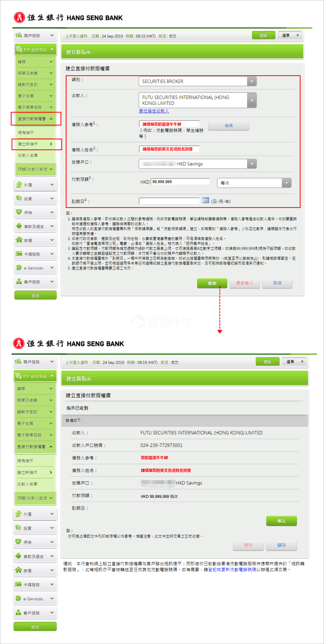Click the 客戶服務 person icon on the form page
The height and width of the screenshot is (644, 324).
19,281
